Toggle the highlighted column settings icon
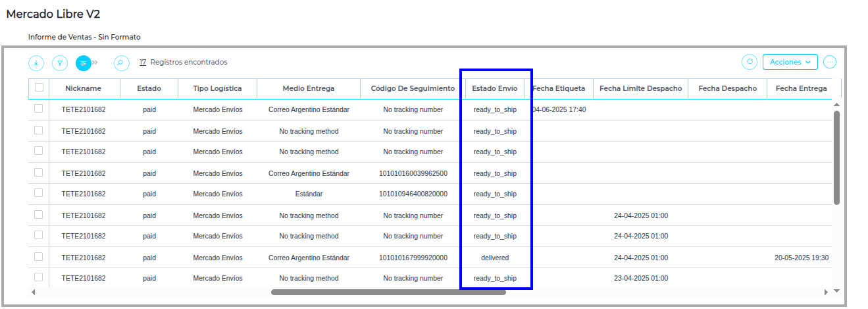The height and width of the screenshot is (309, 868). click(x=84, y=63)
